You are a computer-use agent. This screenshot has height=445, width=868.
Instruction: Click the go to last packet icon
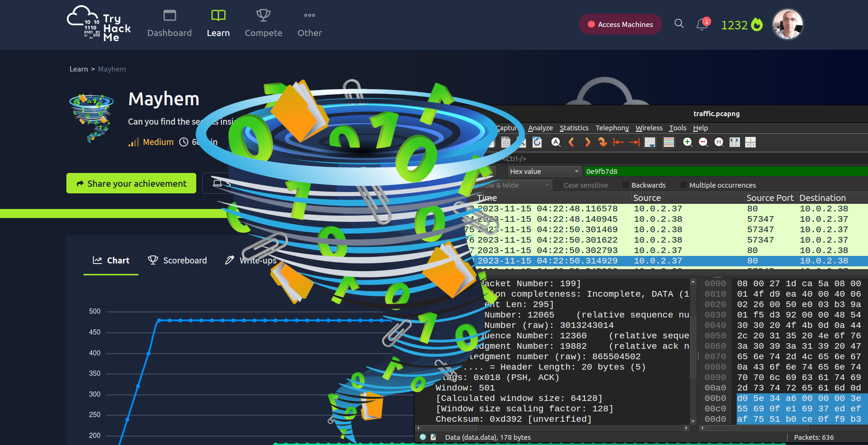click(x=634, y=142)
